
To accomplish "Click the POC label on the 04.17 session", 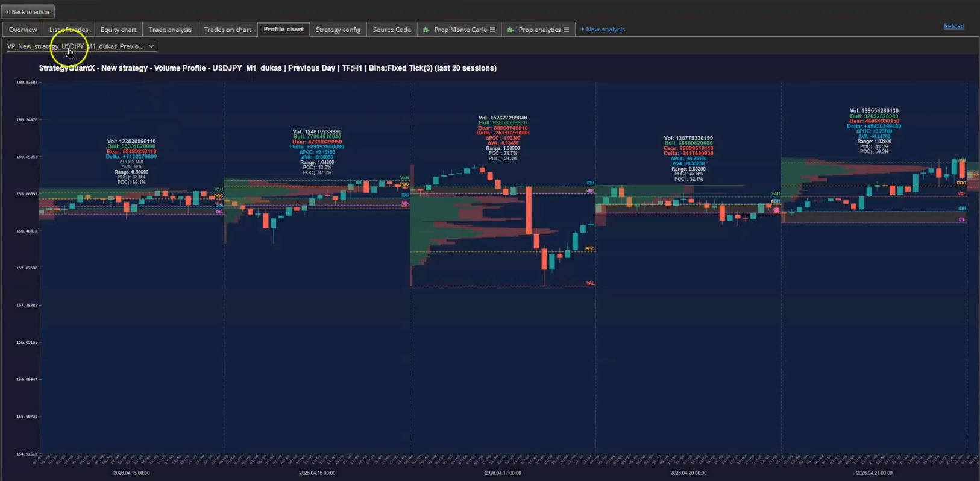I will pos(589,248).
